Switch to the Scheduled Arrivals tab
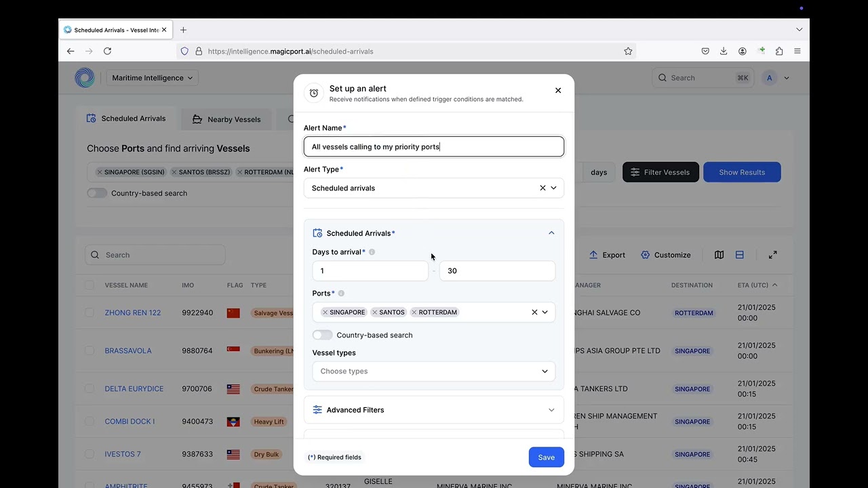This screenshot has height=488, width=868. [126, 119]
